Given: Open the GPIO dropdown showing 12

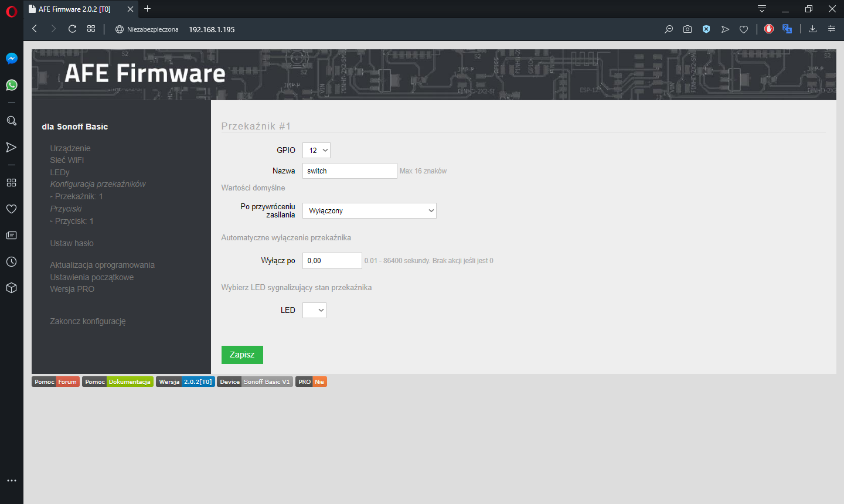Looking at the screenshot, I should 316,151.
